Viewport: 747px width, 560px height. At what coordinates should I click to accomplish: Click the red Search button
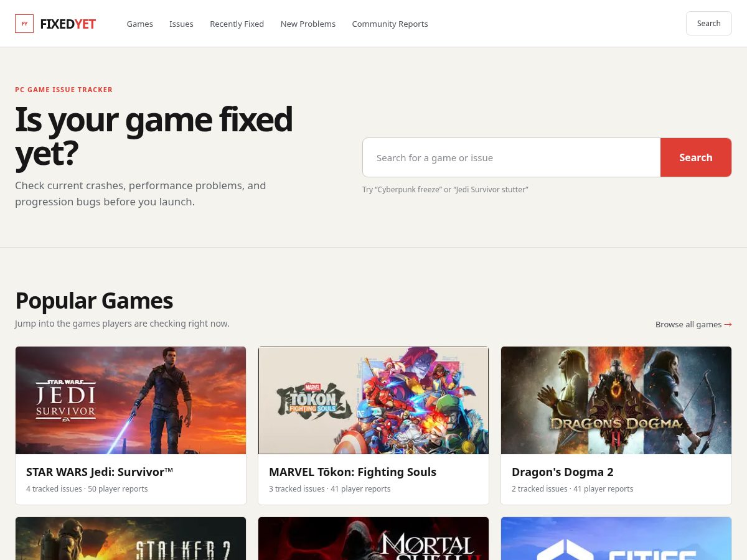coord(696,157)
